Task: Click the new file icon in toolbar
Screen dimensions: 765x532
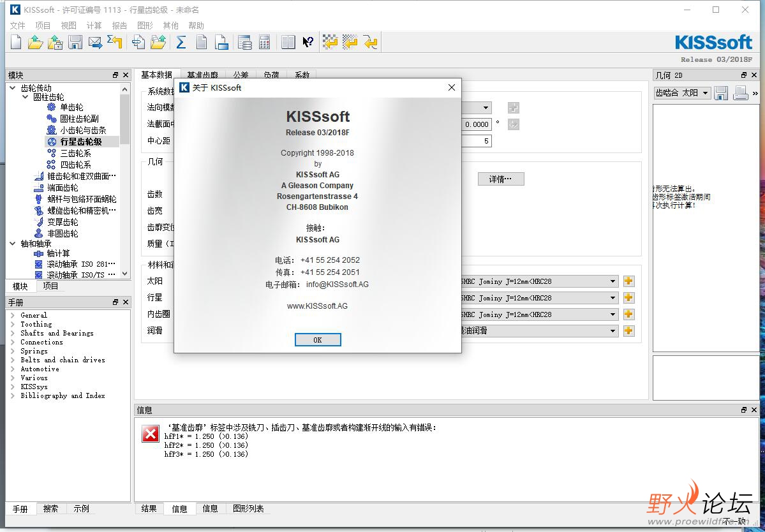Action: coord(15,43)
